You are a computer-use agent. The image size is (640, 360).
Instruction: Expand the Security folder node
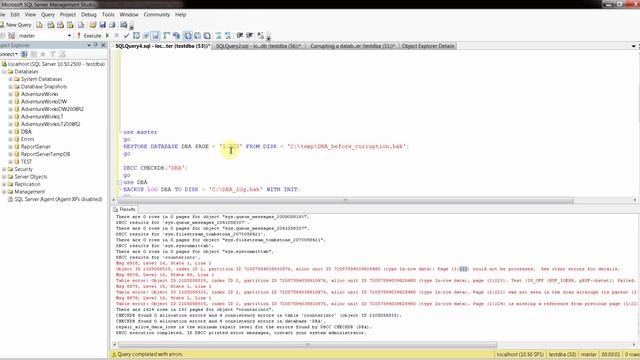pyautogui.click(x=4, y=169)
